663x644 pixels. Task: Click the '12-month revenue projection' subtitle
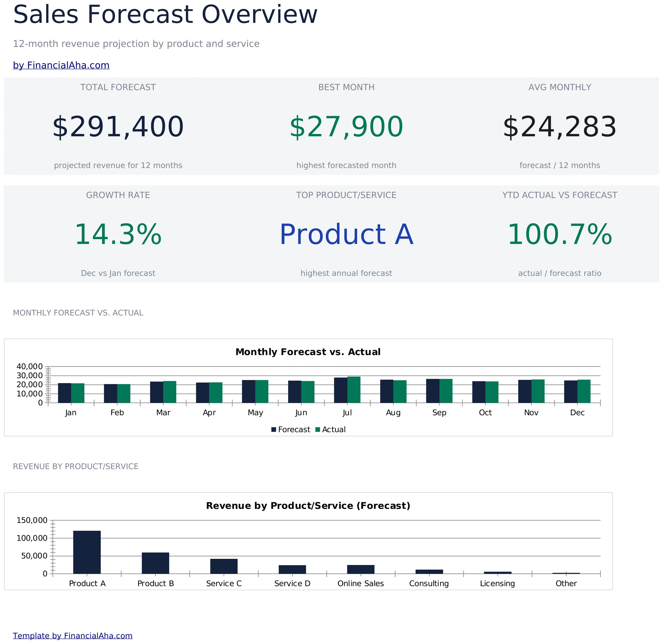[136, 44]
